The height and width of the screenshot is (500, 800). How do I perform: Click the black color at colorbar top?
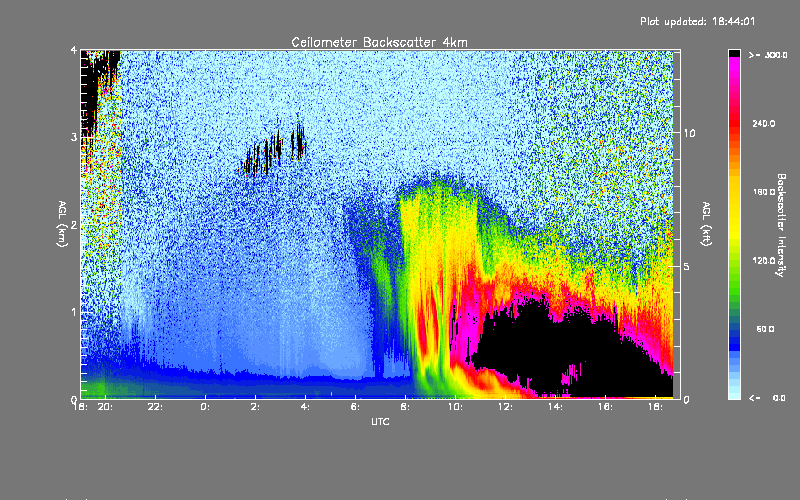(x=734, y=53)
